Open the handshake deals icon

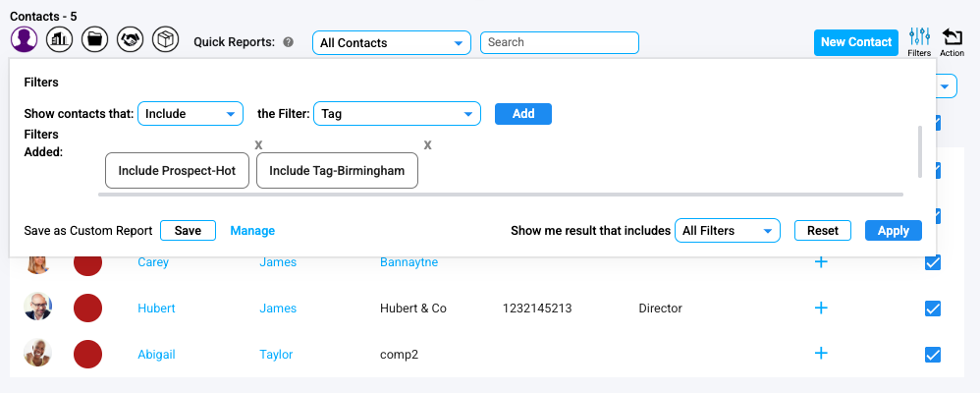[129, 40]
